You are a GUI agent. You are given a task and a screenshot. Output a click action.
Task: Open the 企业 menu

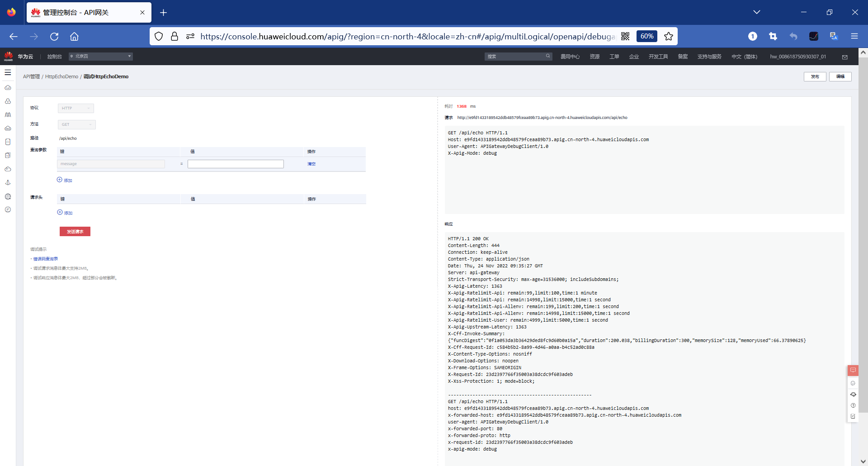coord(634,57)
